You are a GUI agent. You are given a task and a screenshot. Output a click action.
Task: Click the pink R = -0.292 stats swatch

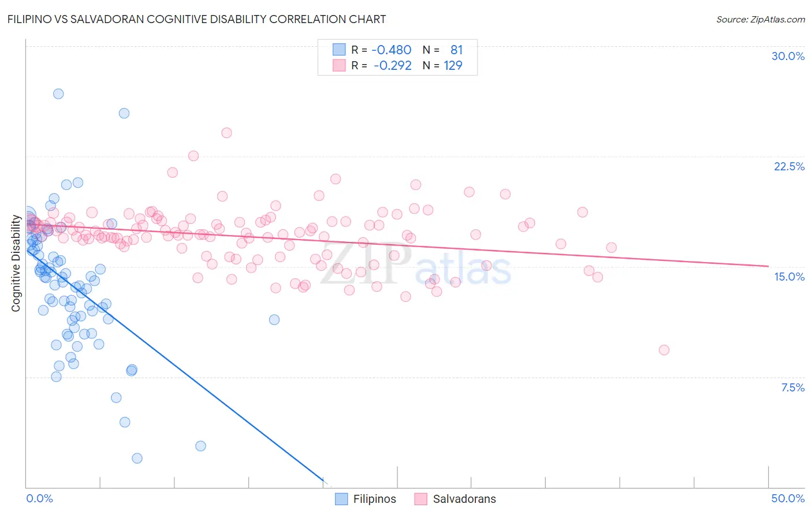pos(339,65)
